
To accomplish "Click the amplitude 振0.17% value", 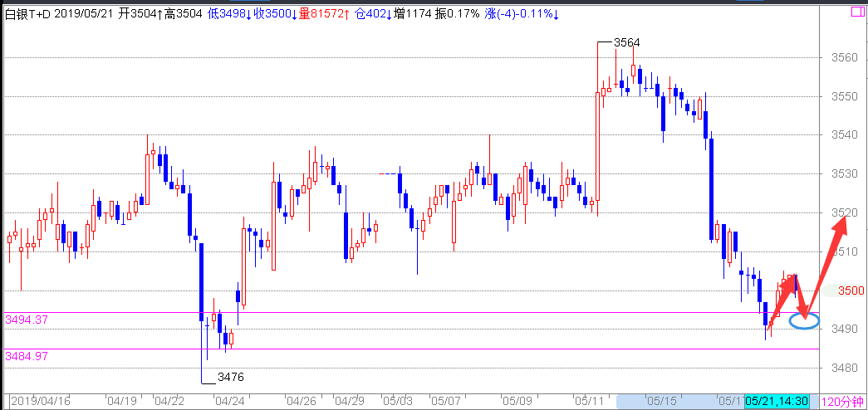I will (x=457, y=14).
